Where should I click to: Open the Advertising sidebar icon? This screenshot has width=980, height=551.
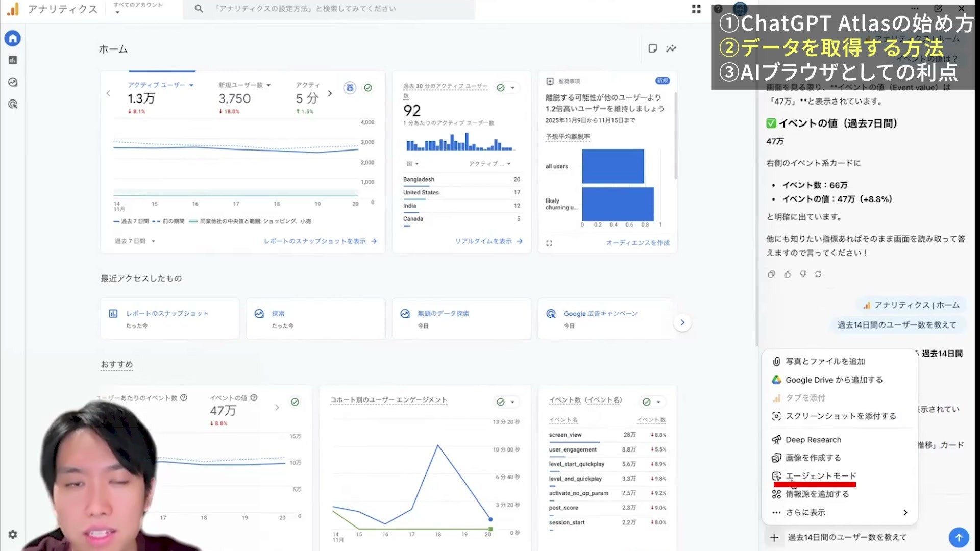[13, 104]
